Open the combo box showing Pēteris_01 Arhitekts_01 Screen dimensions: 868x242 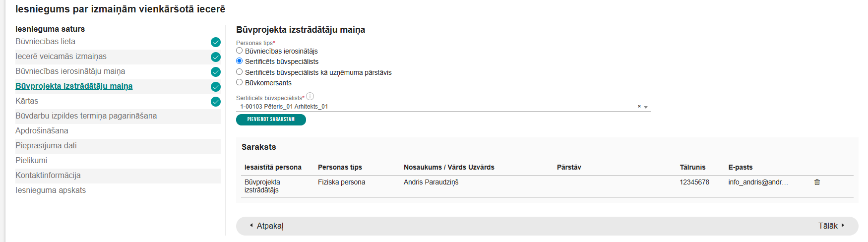(x=436, y=107)
